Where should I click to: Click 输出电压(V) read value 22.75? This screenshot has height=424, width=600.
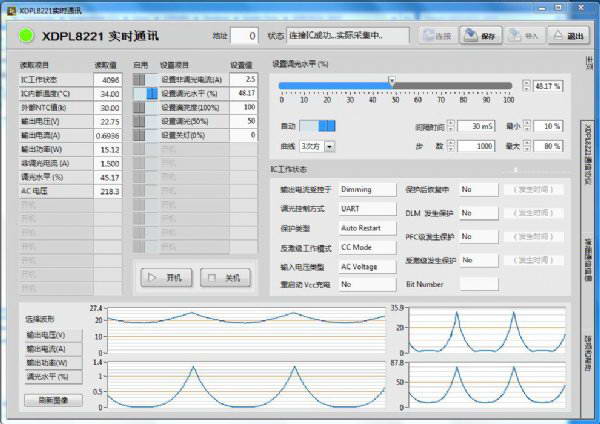pyautogui.click(x=108, y=122)
